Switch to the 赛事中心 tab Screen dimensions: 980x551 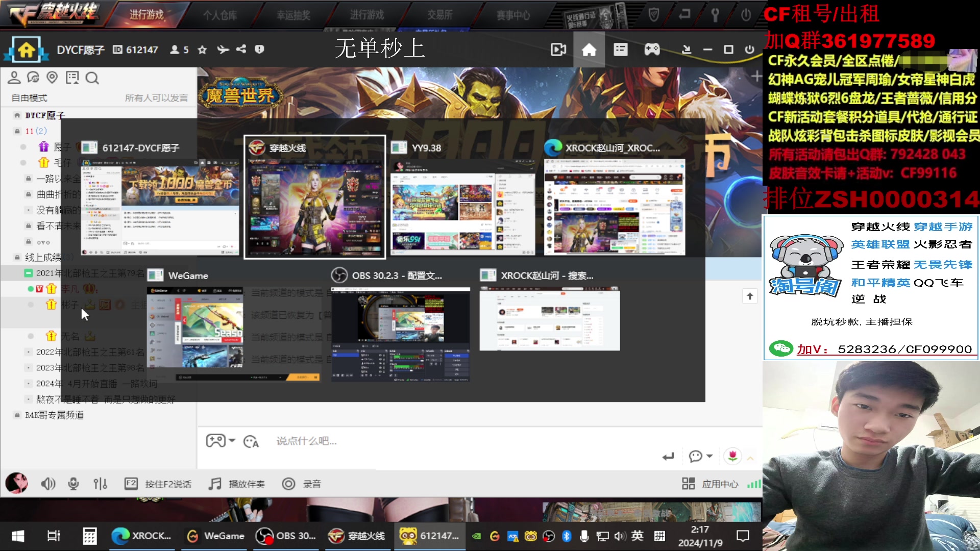coord(513,15)
